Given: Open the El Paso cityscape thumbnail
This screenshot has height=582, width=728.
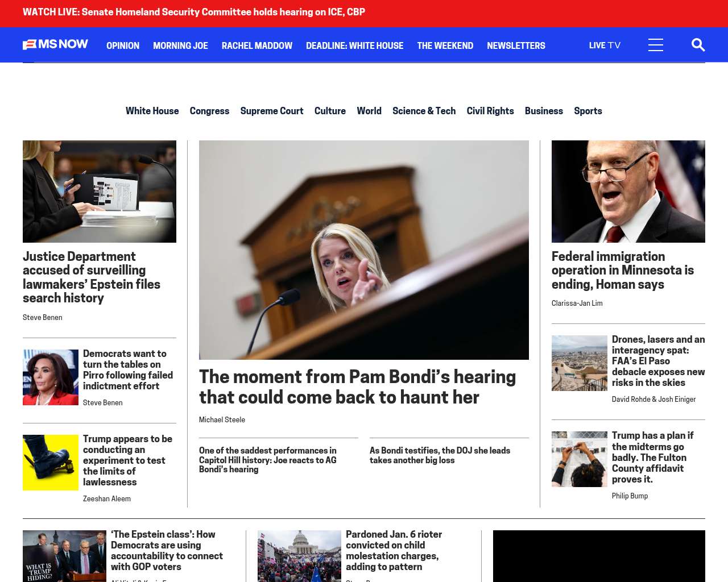Looking at the screenshot, I should (580, 363).
